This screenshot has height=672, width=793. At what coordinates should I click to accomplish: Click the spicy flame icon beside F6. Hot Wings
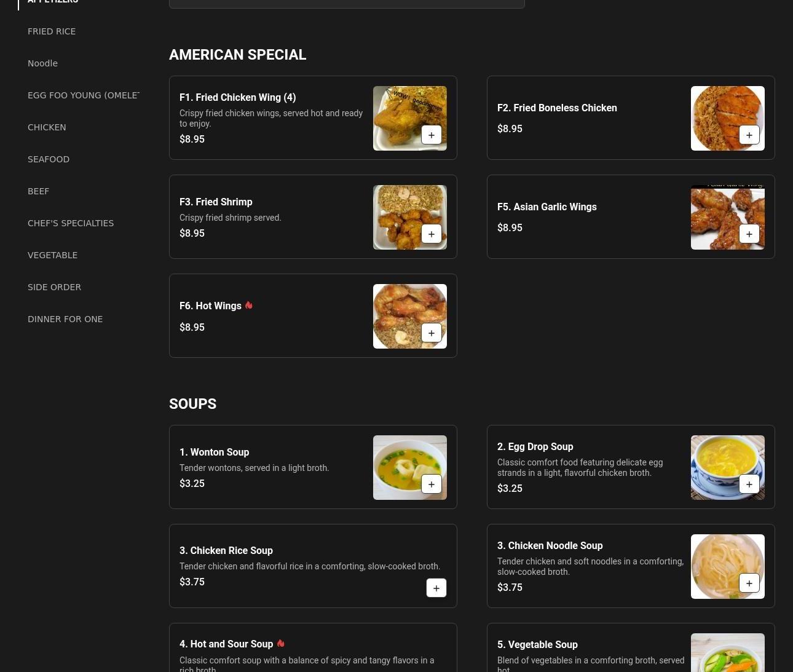pos(249,306)
